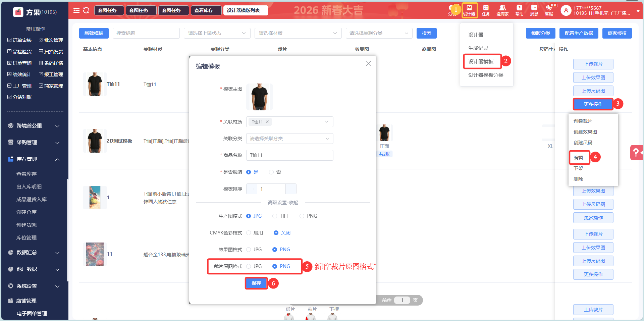Click the 配置生产数据 button
644x321 pixels.
click(x=579, y=33)
